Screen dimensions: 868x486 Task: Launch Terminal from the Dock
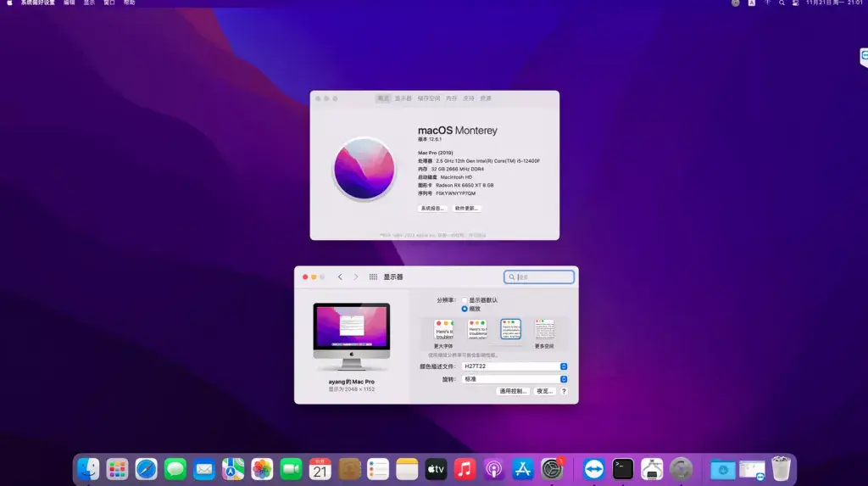coord(623,469)
